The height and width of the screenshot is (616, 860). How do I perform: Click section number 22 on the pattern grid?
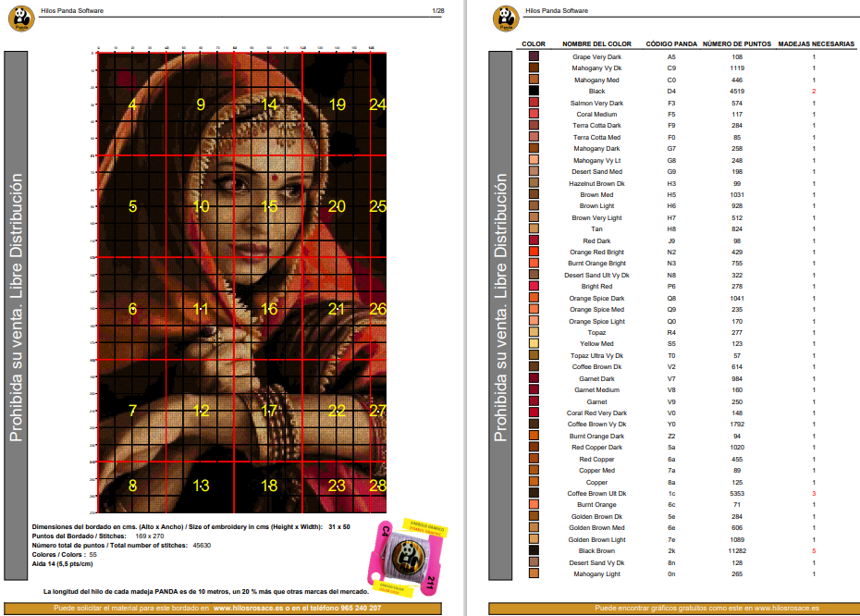tap(337, 411)
